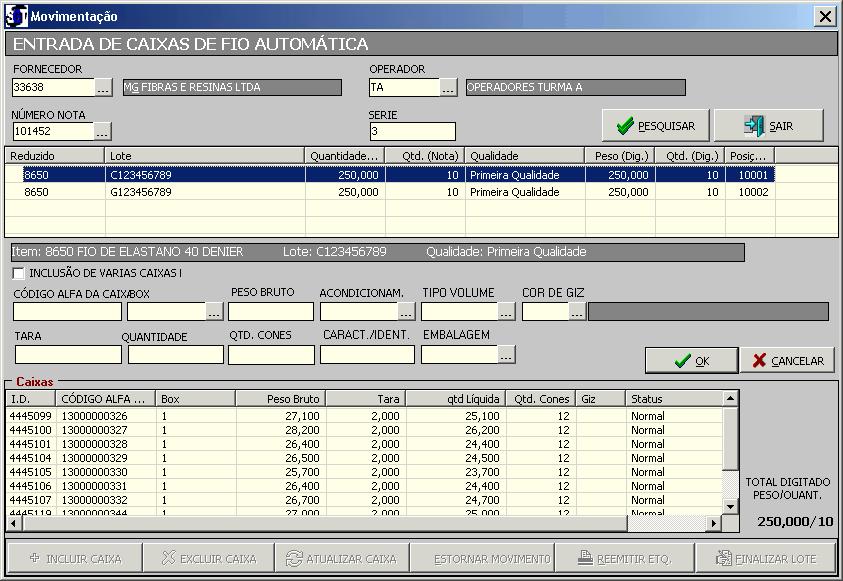843x581 pixels.
Task: Confirm entry with the OK button
Action: click(691, 361)
